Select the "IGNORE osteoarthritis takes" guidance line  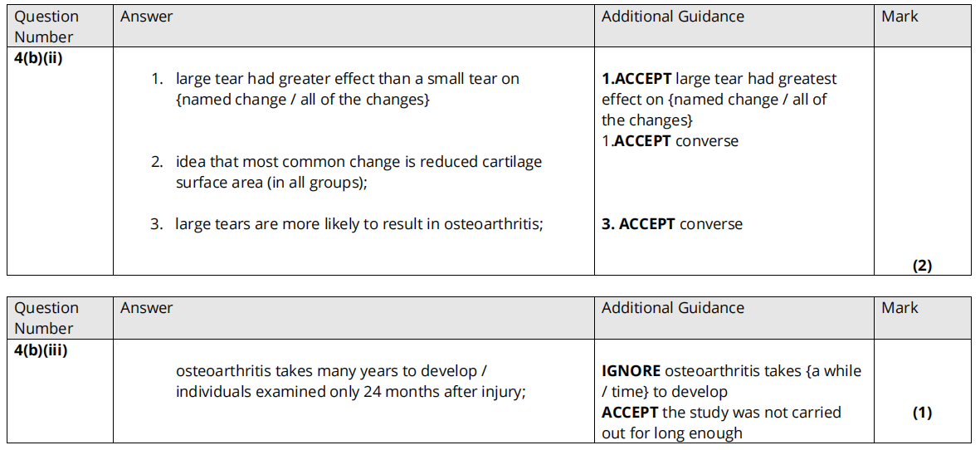(x=731, y=371)
